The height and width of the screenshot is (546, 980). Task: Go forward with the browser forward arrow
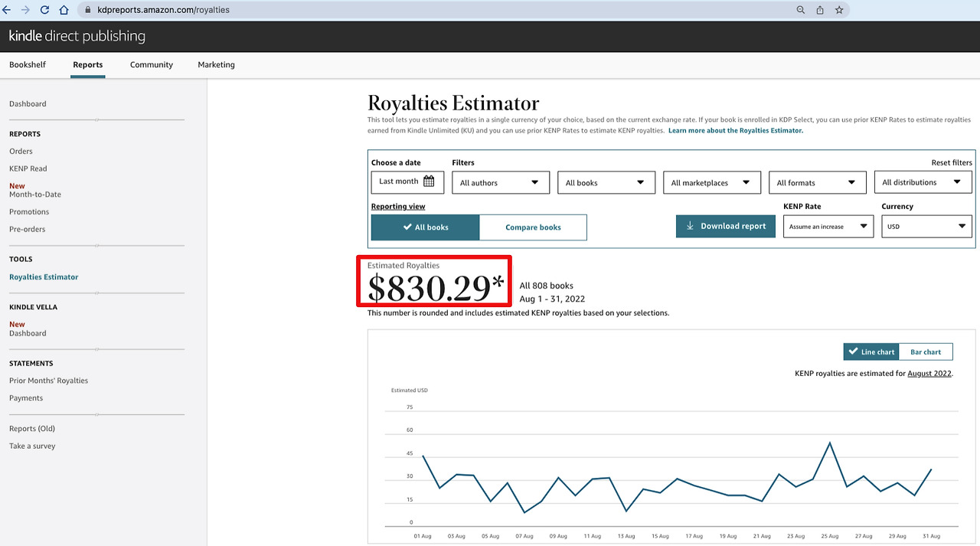[26, 10]
